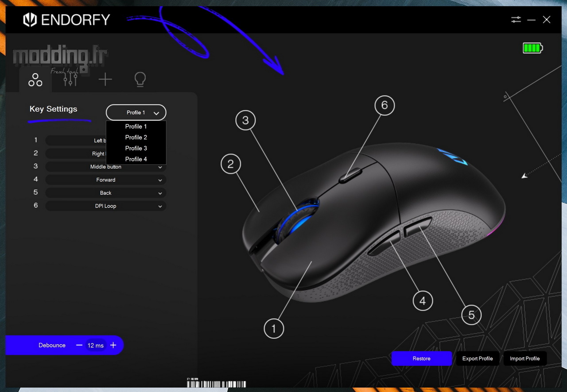Click the settings sliders icon in title bar
The height and width of the screenshot is (392, 567).
tap(516, 19)
